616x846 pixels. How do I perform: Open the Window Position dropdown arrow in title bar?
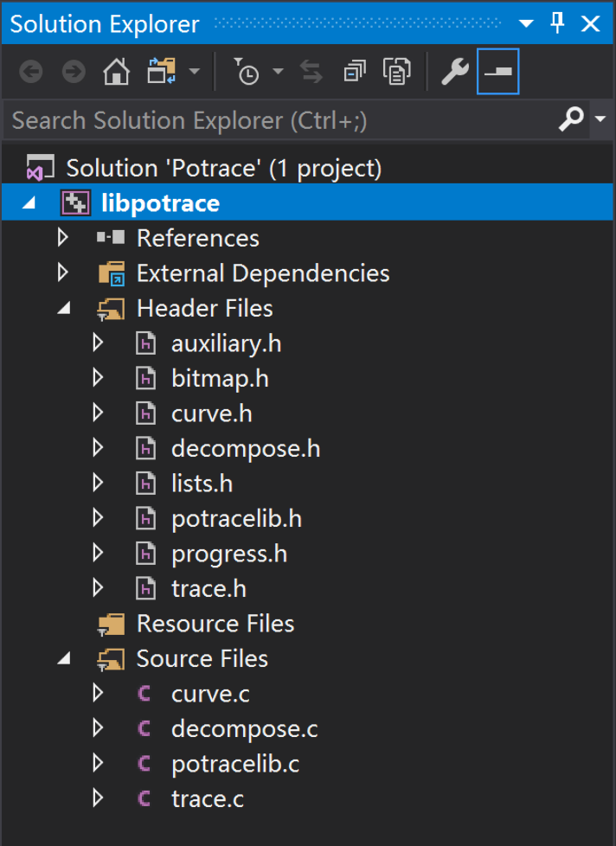tap(526, 23)
